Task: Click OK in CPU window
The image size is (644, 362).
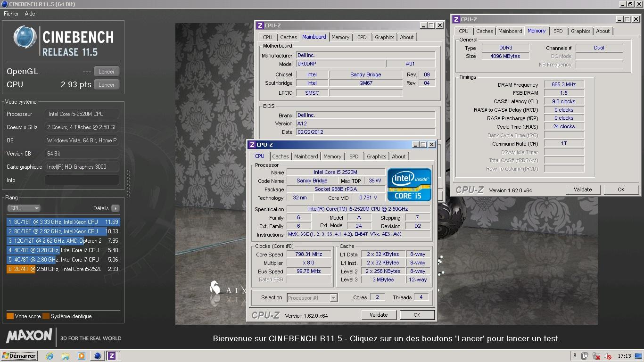Action: pos(417,315)
